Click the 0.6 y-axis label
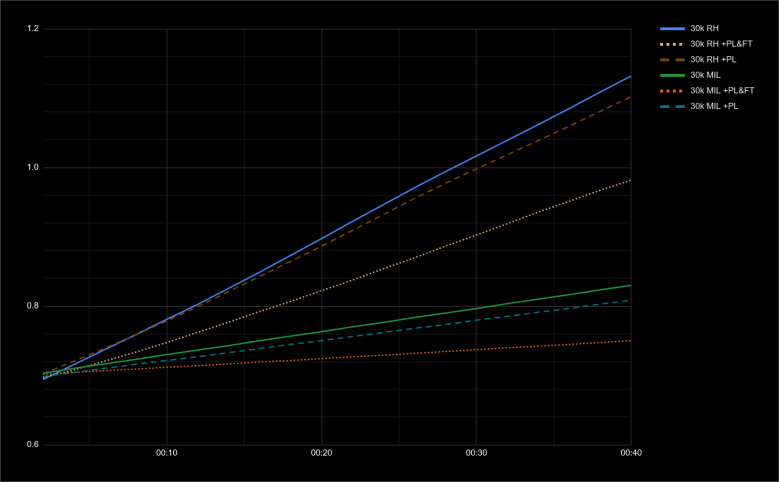This screenshot has width=779, height=482. click(x=33, y=444)
